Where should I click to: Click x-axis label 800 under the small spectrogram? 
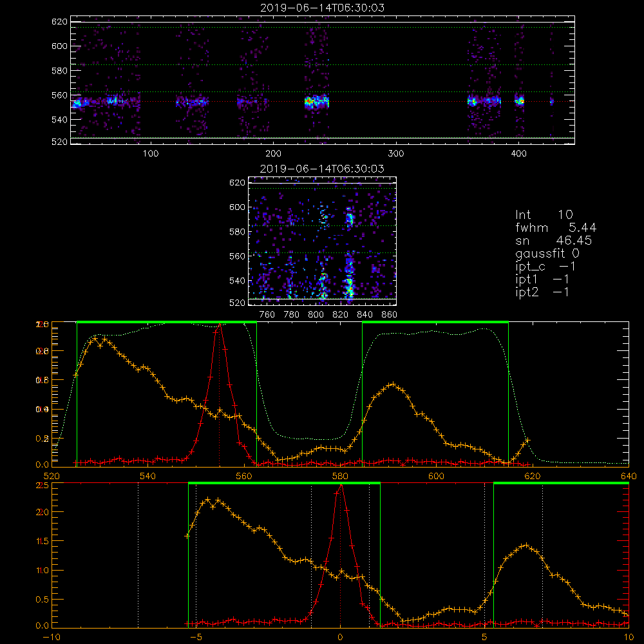click(x=316, y=315)
